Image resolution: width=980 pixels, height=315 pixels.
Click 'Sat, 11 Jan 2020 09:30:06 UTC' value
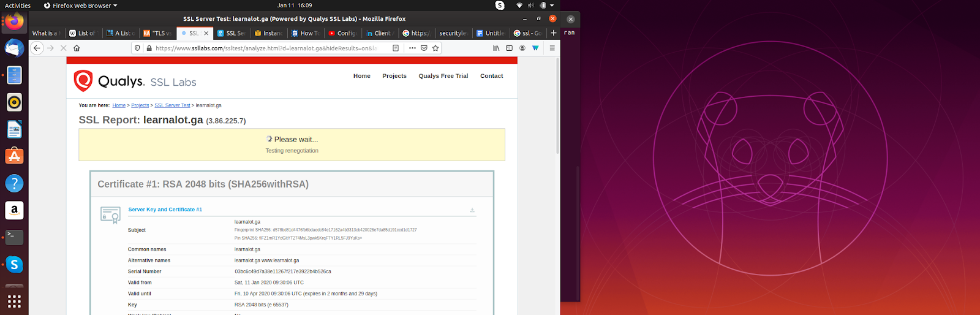pos(269,283)
